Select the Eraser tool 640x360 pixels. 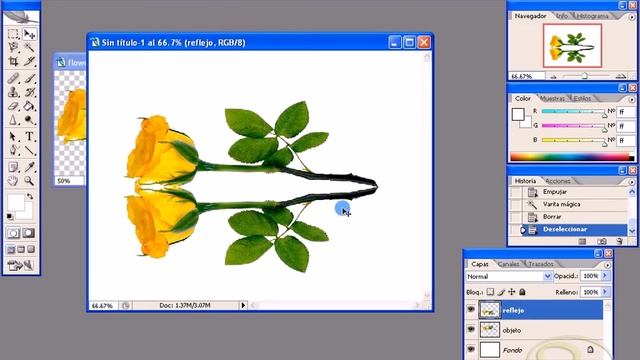[13, 106]
